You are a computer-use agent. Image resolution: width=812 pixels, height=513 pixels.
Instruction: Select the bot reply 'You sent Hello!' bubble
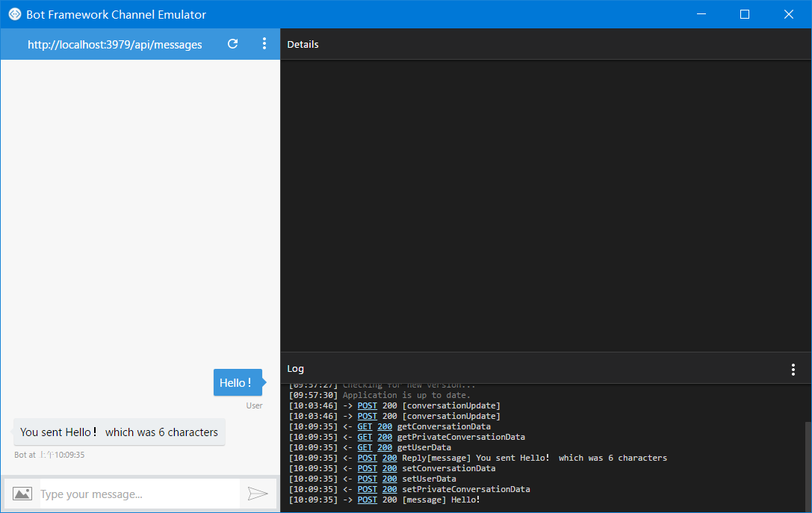point(119,432)
